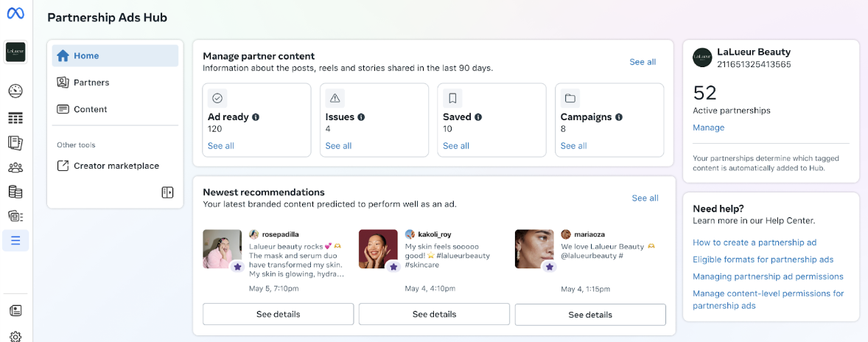Open the table grid icon in left rail
The width and height of the screenshot is (868, 342).
15,118
